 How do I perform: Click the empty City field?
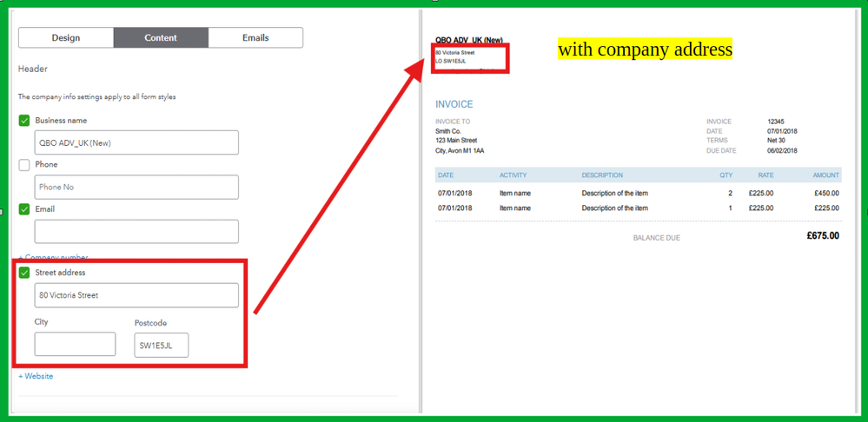coord(75,344)
